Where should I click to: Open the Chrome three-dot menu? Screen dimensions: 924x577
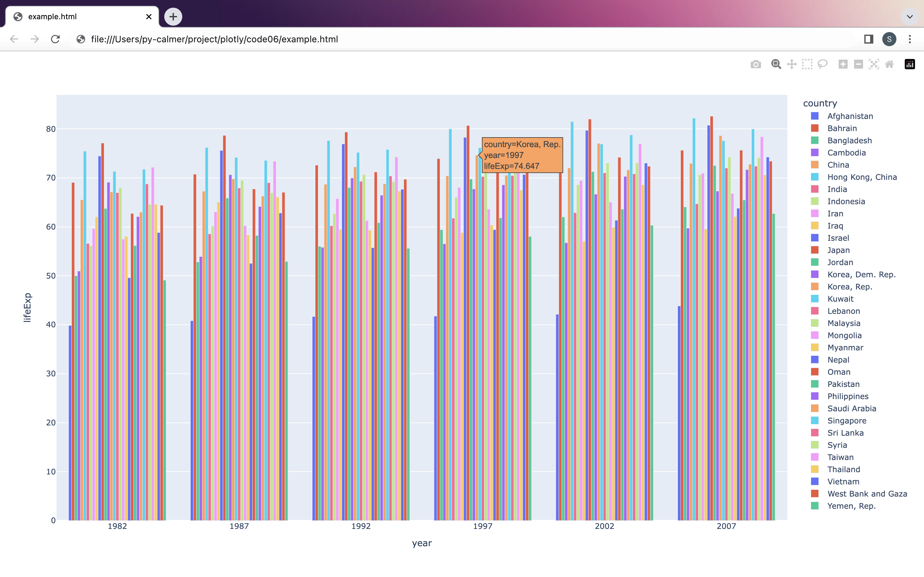pos(910,39)
